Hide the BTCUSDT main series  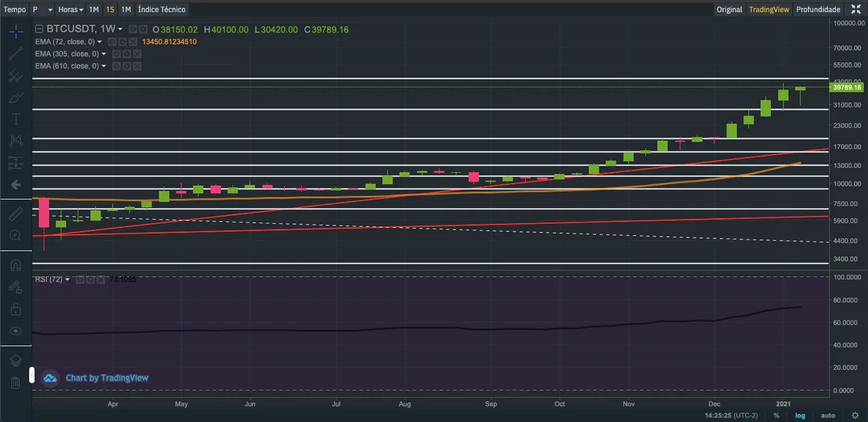point(133,29)
